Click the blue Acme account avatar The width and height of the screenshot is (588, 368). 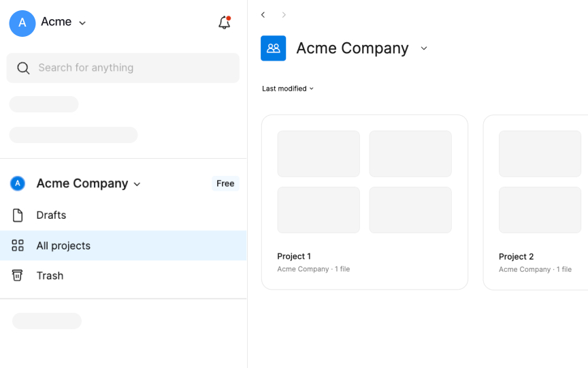22,23
